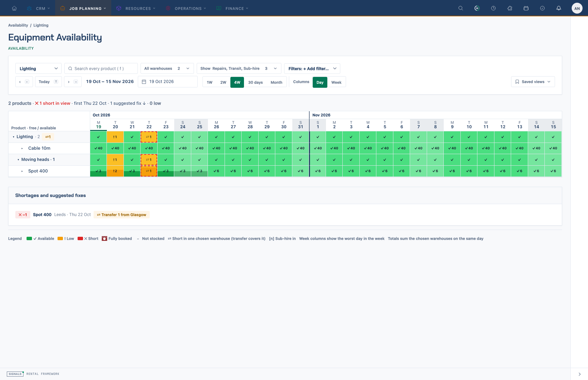Switch columns to Week view

tap(336, 82)
